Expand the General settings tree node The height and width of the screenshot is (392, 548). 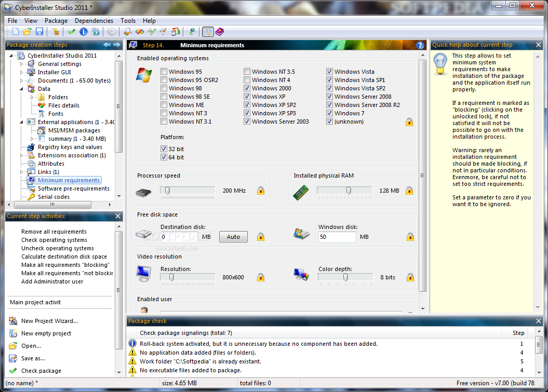click(x=21, y=64)
